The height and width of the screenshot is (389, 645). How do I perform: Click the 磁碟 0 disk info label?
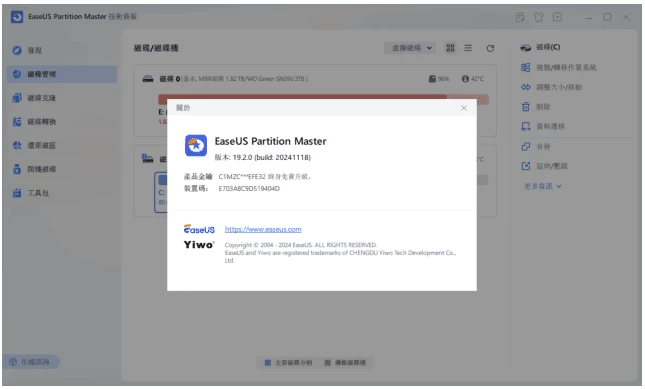tap(234, 79)
